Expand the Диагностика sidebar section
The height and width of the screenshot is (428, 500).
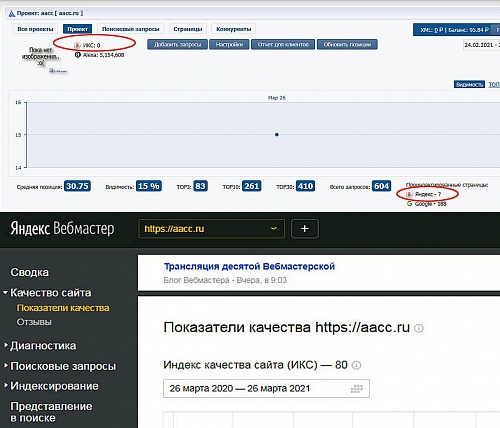click(6, 345)
